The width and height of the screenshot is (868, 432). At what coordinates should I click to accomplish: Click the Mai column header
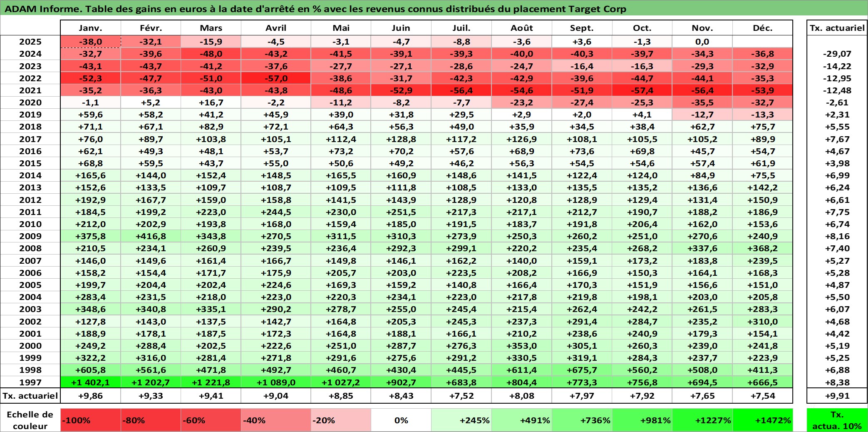pos(341,28)
